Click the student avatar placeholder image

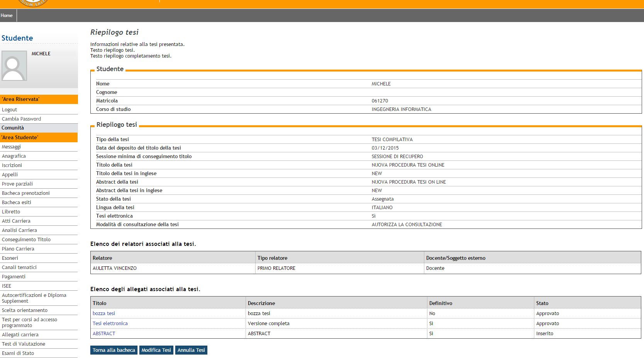tap(14, 66)
